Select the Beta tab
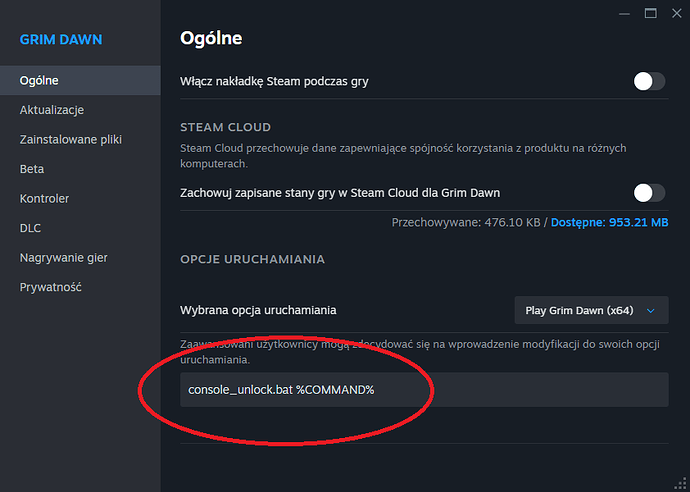The image size is (690, 492). pyautogui.click(x=80, y=169)
